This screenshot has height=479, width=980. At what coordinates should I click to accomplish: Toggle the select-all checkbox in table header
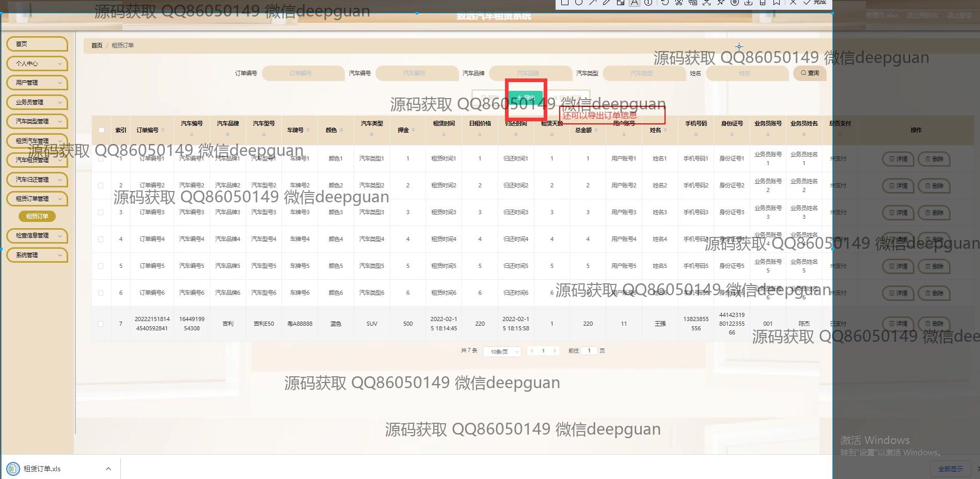tap(101, 130)
